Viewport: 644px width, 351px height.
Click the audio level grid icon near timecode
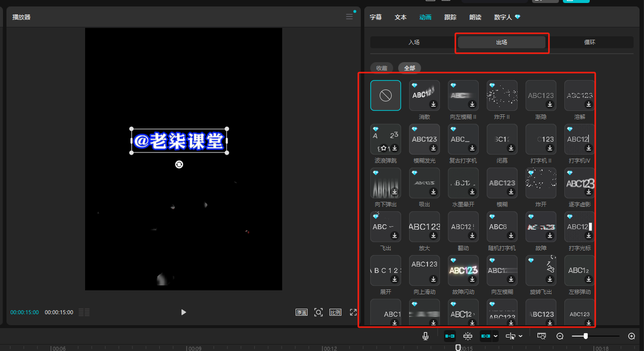85,312
